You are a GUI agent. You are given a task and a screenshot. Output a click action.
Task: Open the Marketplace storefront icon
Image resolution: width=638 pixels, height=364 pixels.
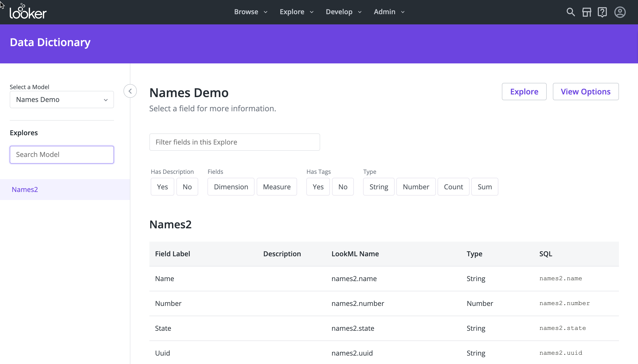(x=587, y=12)
